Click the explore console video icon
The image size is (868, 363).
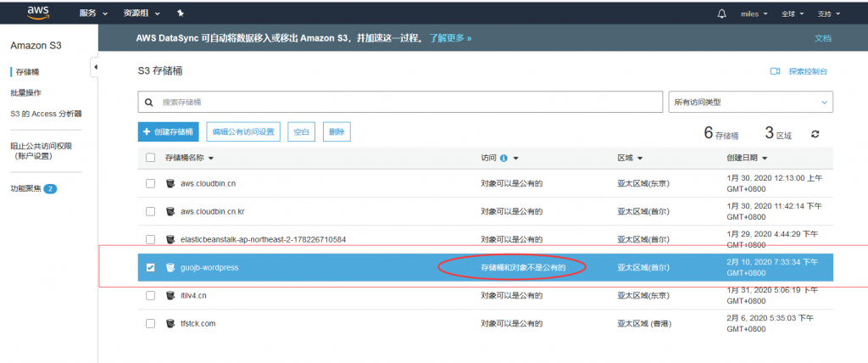[x=775, y=71]
